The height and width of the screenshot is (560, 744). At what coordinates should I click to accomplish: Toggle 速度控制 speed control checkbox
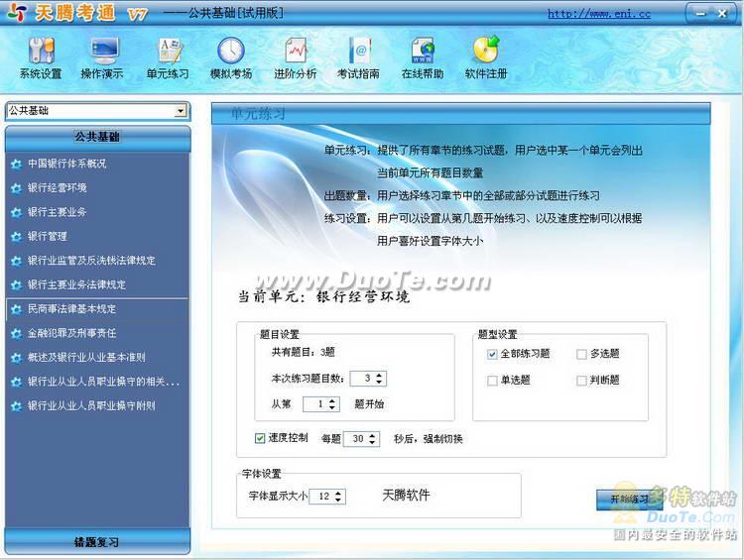260,438
